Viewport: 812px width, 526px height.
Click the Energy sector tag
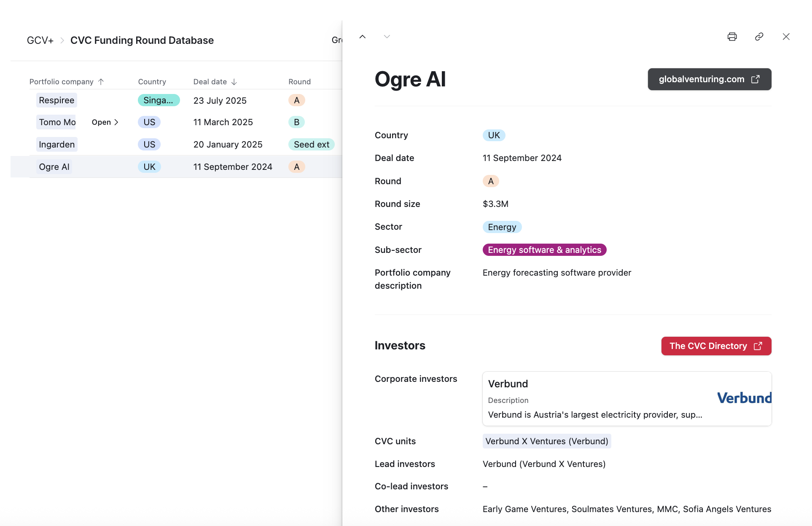(x=502, y=227)
